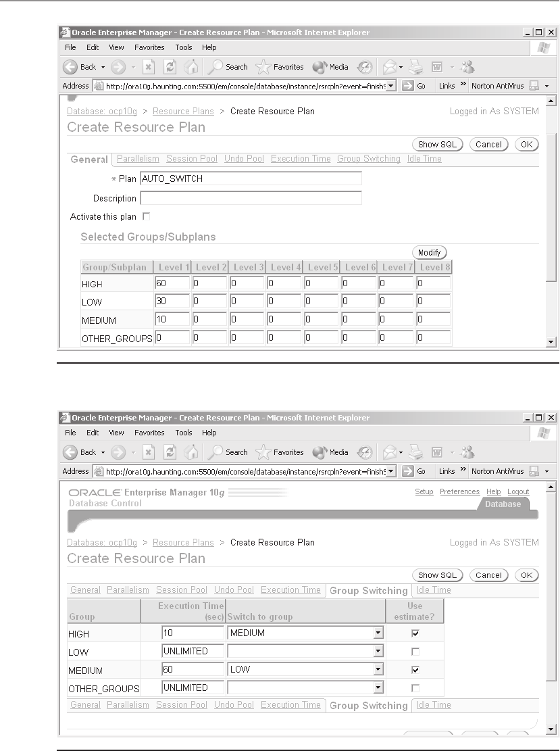
Task: Click Print icon in Group Switching window toolbar
Action: [x=415, y=452]
